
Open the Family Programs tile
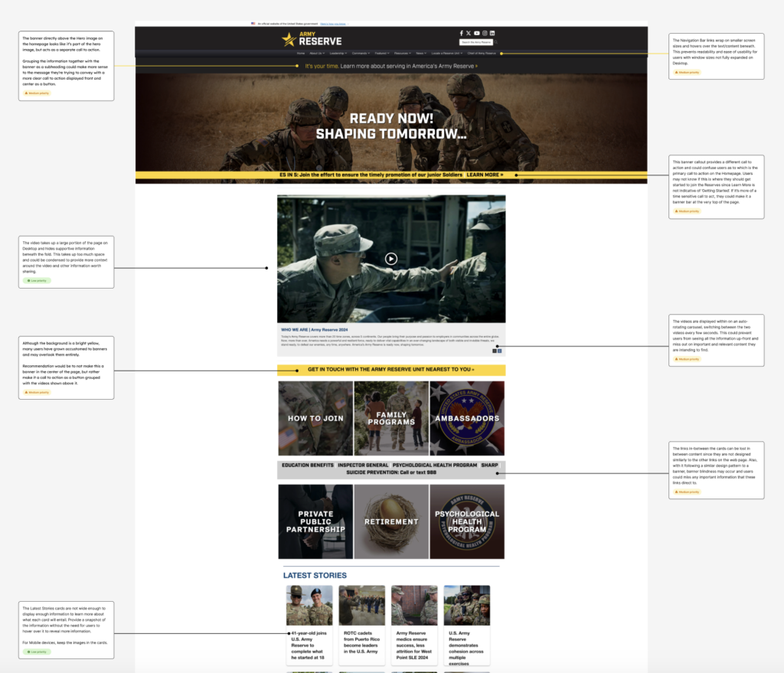tap(391, 418)
